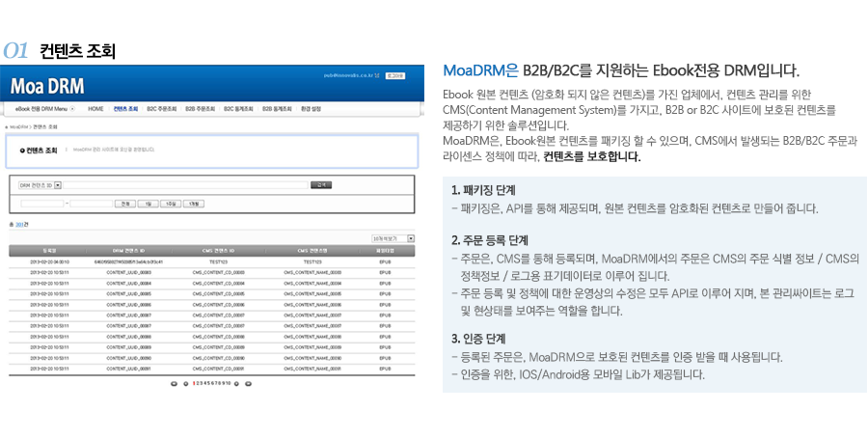Click the 01 컨텐츠 조회 section heading
The image size is (868, 439).
coord(59,51)
